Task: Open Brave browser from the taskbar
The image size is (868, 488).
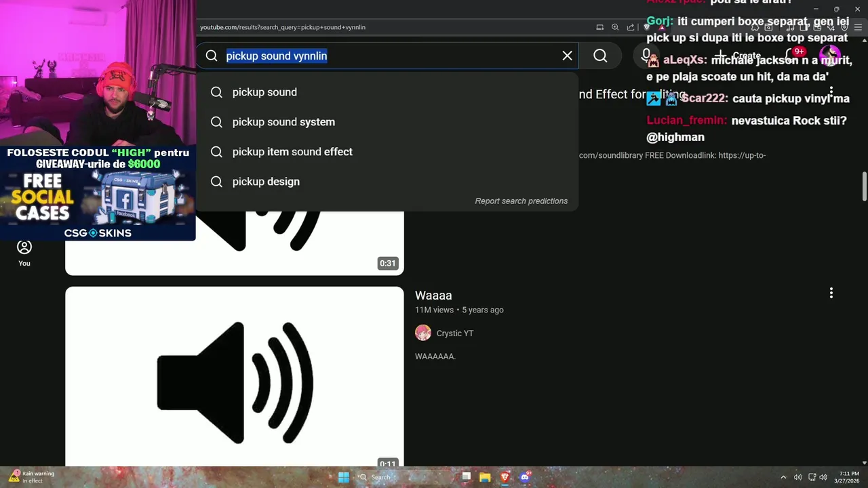Action: 505,477
